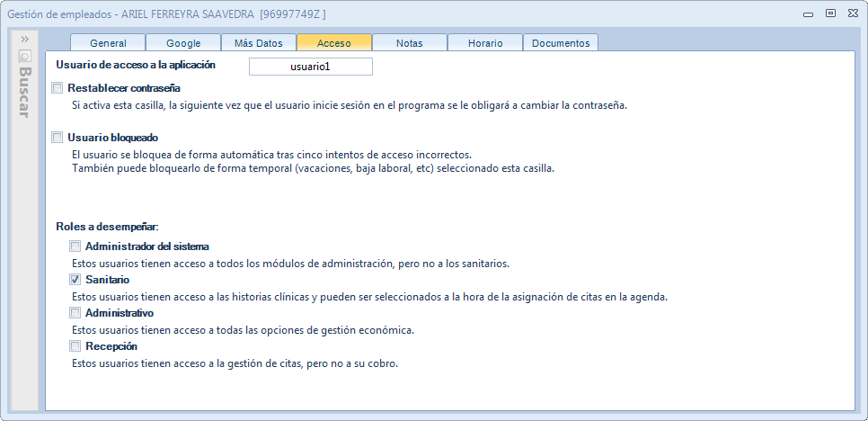Maximize the employee management window

pyautogui.click(x=830, y=13)
